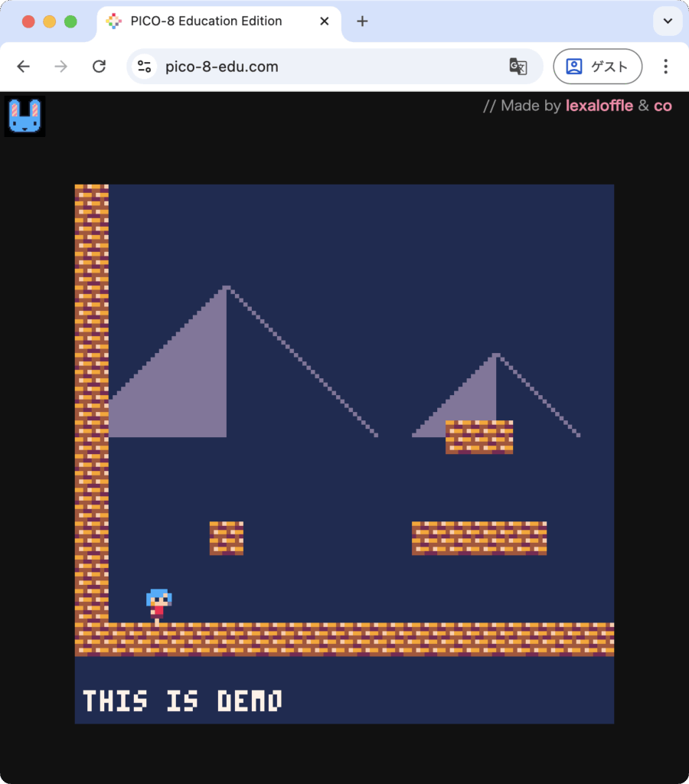689x784 pixels.
Task: Expand the tab search dropdown chevron
Action: [x=668, y=21]
